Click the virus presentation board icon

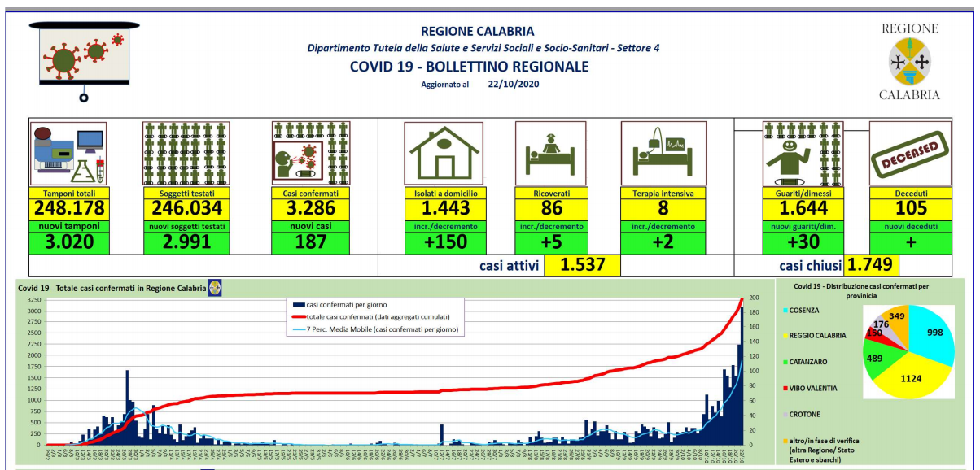pos(84,54)
